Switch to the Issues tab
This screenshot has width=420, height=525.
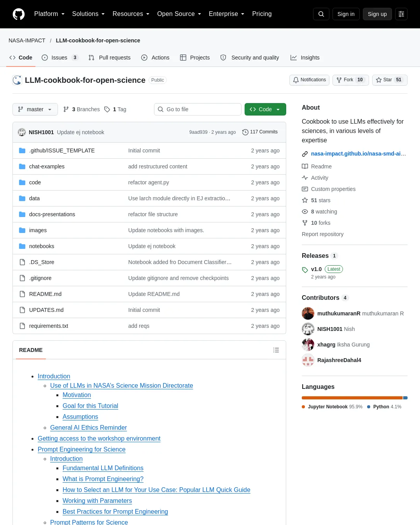[60, 58]
